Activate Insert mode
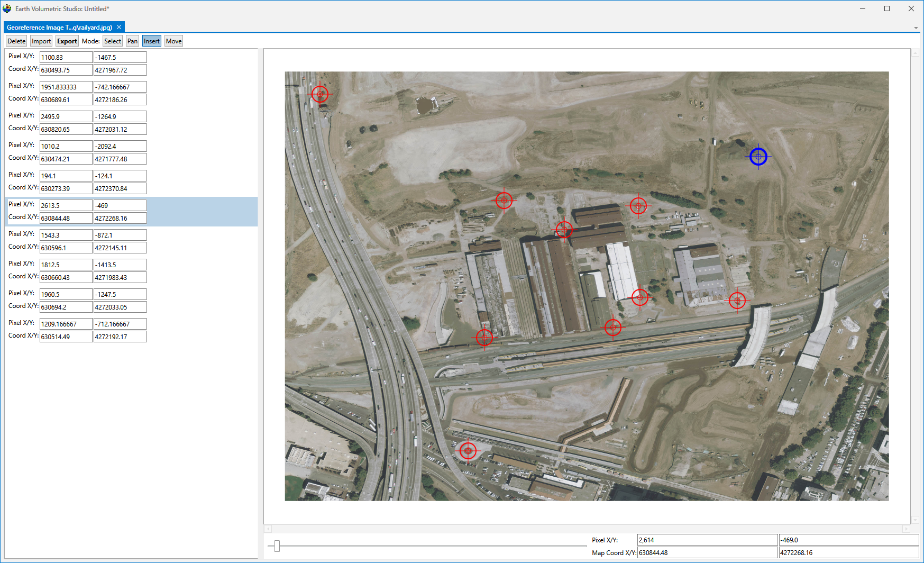 pos(151,41)
